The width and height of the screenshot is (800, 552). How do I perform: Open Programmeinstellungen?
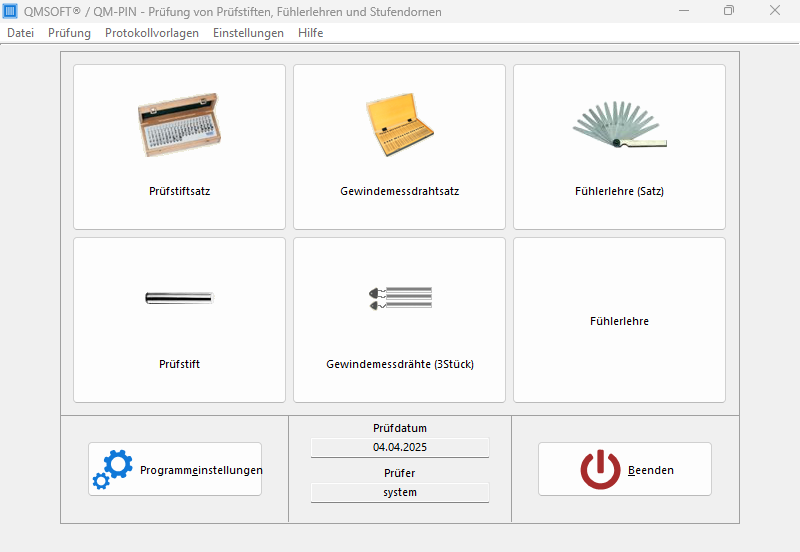(x=175, y=469)
